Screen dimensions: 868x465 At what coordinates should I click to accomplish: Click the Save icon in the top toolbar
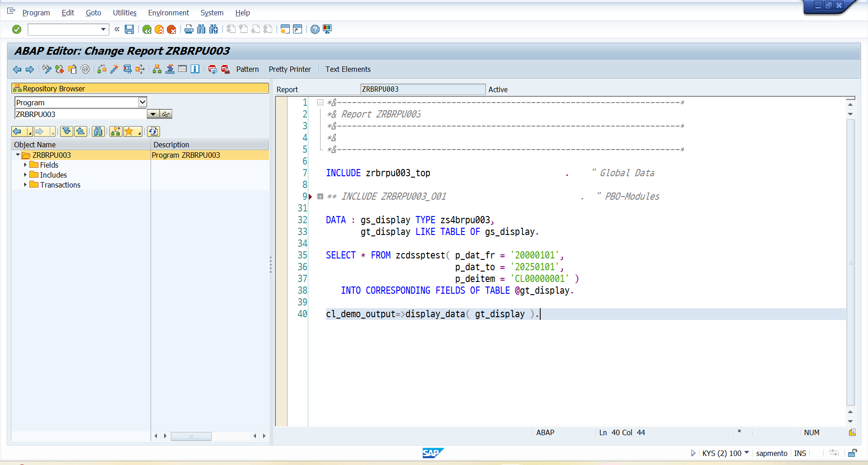(129, 29)
